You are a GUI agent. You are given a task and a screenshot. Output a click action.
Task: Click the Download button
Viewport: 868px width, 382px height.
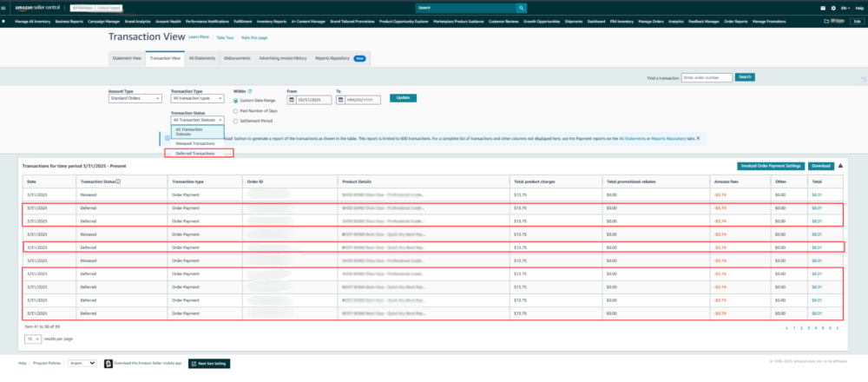(821, 166)
